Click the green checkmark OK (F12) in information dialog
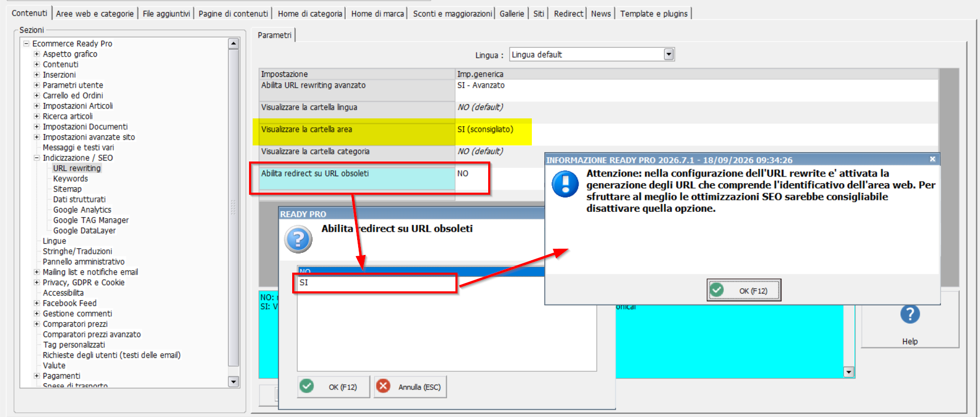 tap(744, 290)
